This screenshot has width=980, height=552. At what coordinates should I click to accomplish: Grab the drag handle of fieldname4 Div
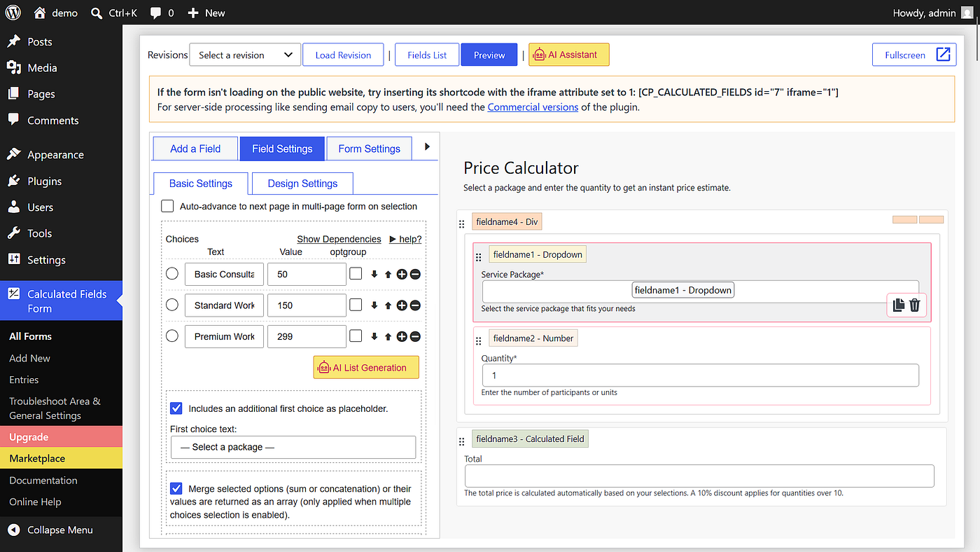point(461,224)
